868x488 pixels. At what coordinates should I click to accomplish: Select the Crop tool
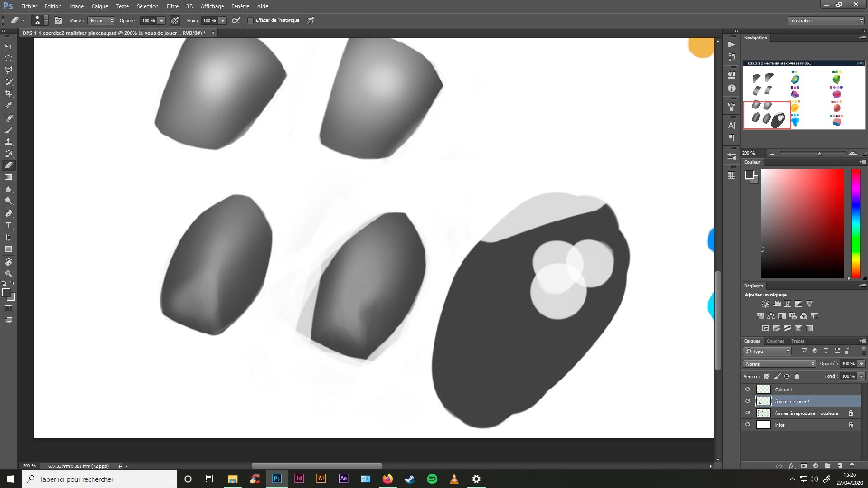click(x=9, y=94)
